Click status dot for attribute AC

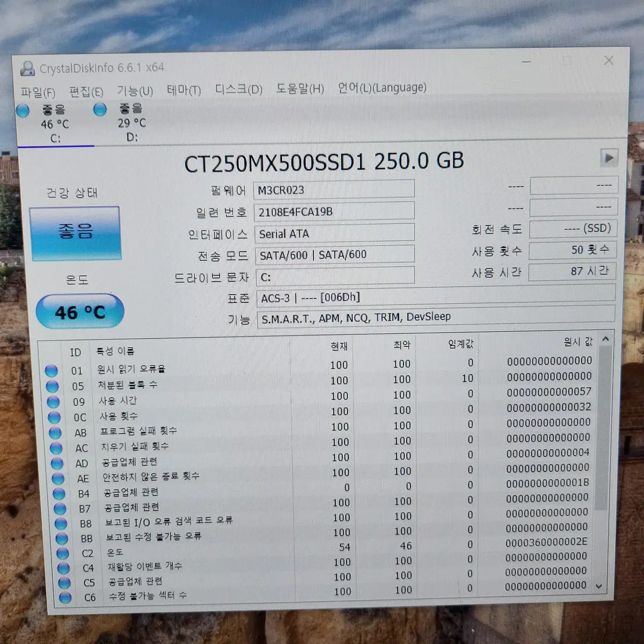point(56,448)
